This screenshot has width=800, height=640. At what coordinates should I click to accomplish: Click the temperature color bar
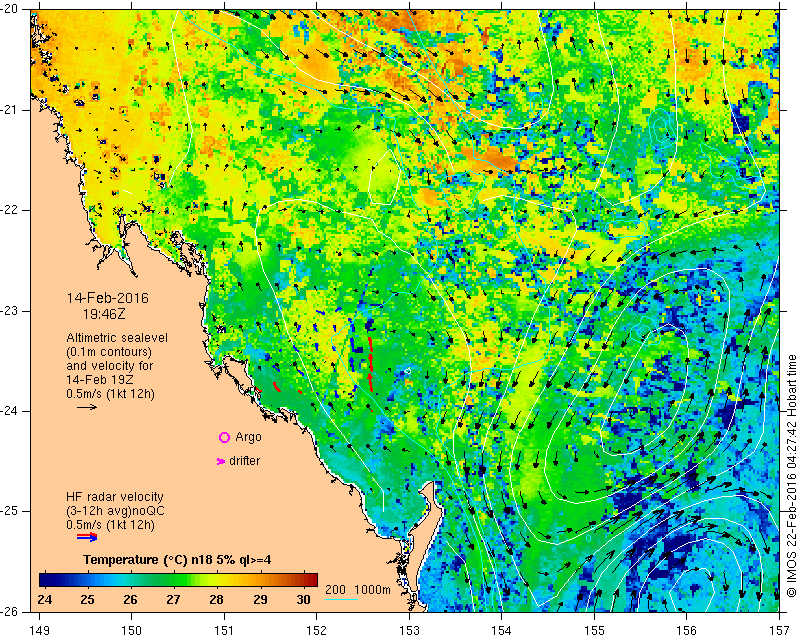coord(179,580)
